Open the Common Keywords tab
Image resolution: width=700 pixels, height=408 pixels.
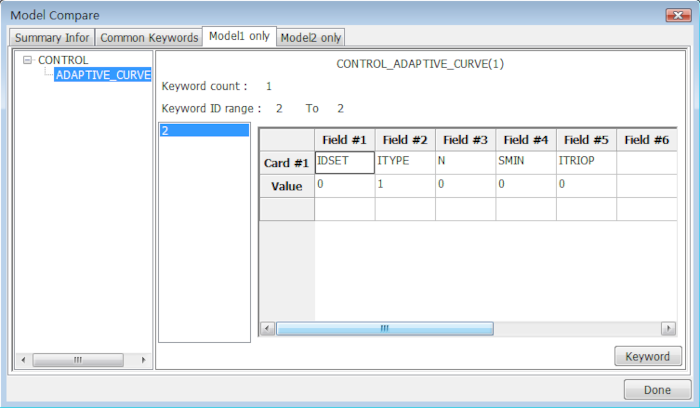pos(149,37)
